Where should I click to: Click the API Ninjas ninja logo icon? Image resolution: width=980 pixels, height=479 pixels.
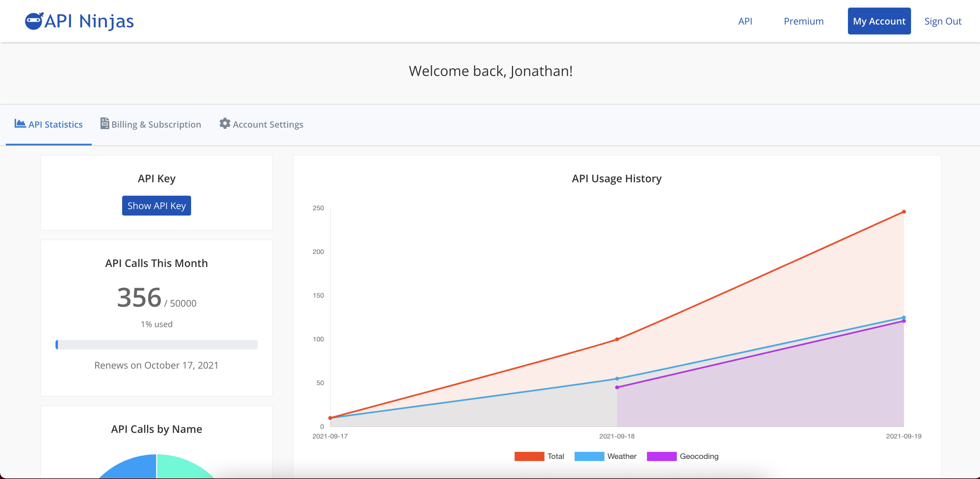click(34, 21)
